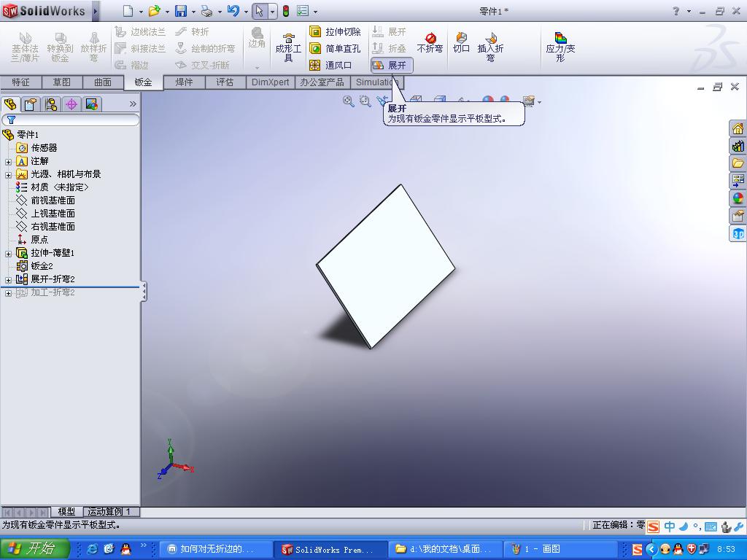Select 前视基准面 in the feature tree
The image size is (747, 560).
tap(46, 201)
